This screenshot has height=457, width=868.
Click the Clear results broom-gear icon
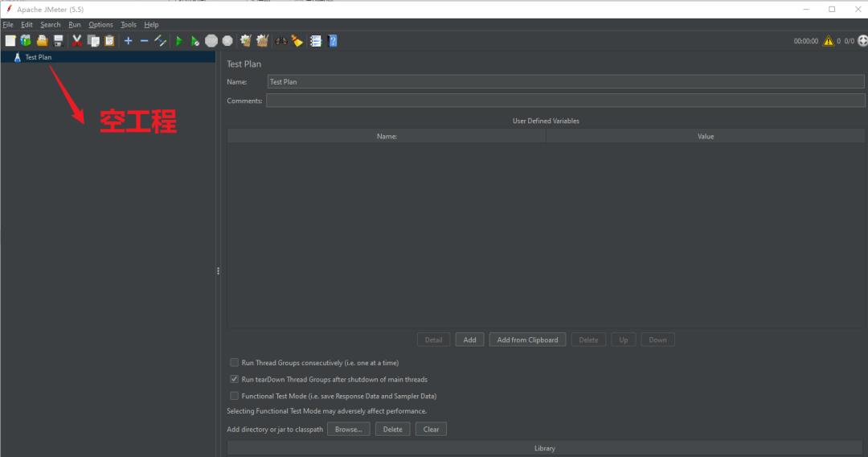point(246,41)
